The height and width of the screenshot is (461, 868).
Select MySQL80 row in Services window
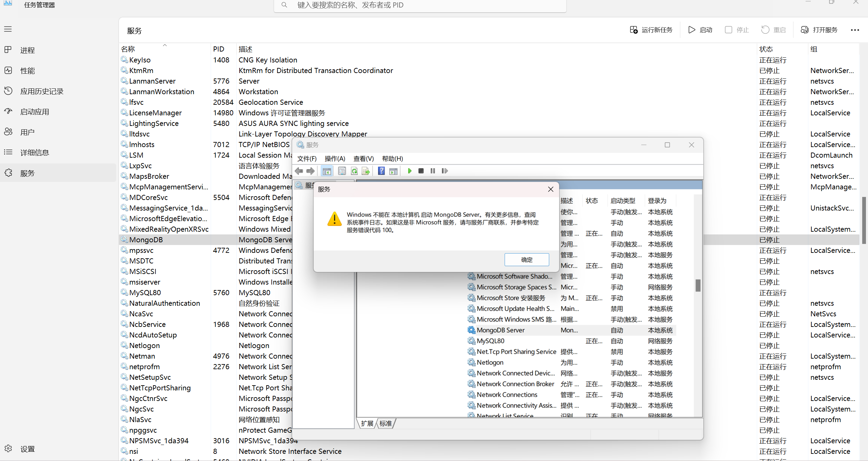(490, 341)
